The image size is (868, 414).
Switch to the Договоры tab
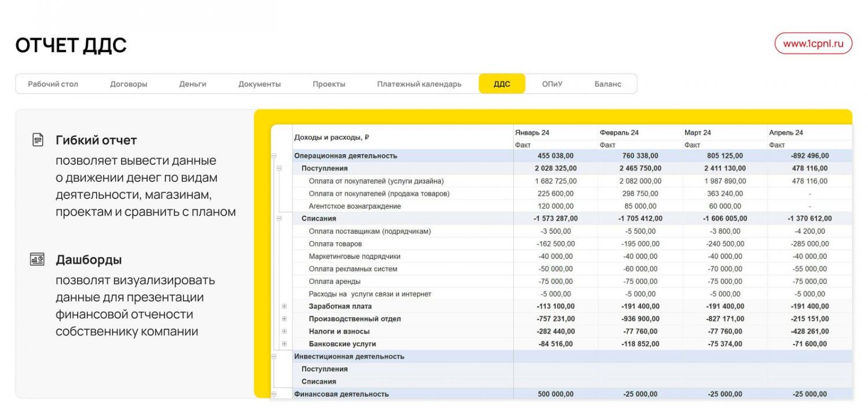pyautogui.click(x=128, y=84)
